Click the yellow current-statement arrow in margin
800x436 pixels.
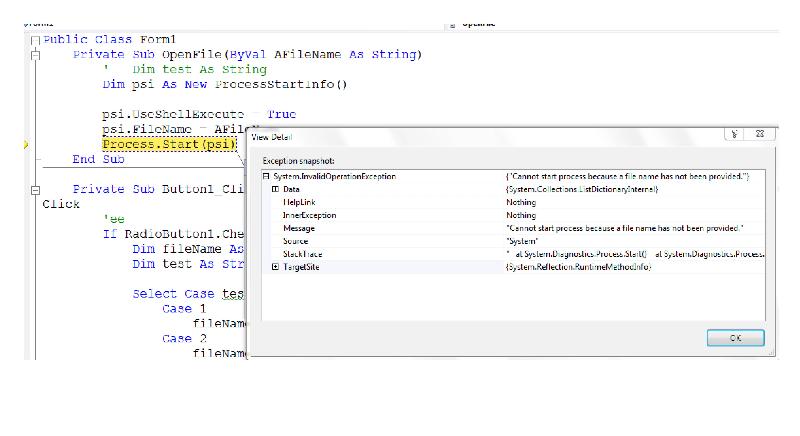point(26,145)
